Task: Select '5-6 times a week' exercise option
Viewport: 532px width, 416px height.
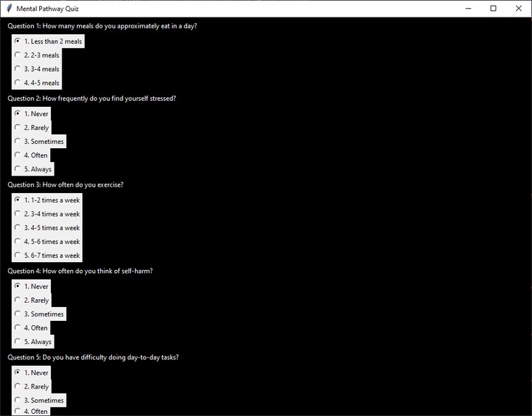Action: [x=47, y=242]
